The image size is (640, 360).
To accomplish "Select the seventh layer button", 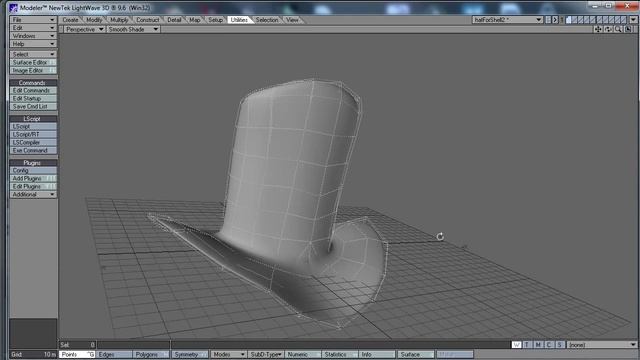I will (x=605, y=20).
